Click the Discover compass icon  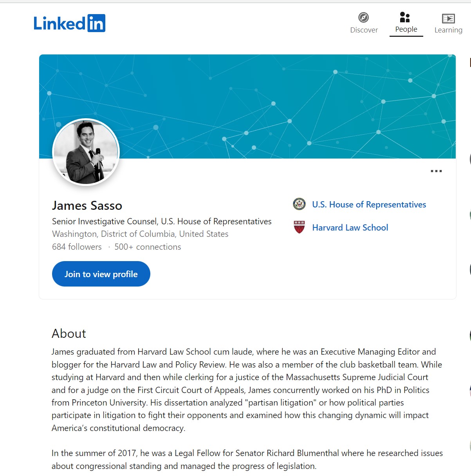point(364,18)
